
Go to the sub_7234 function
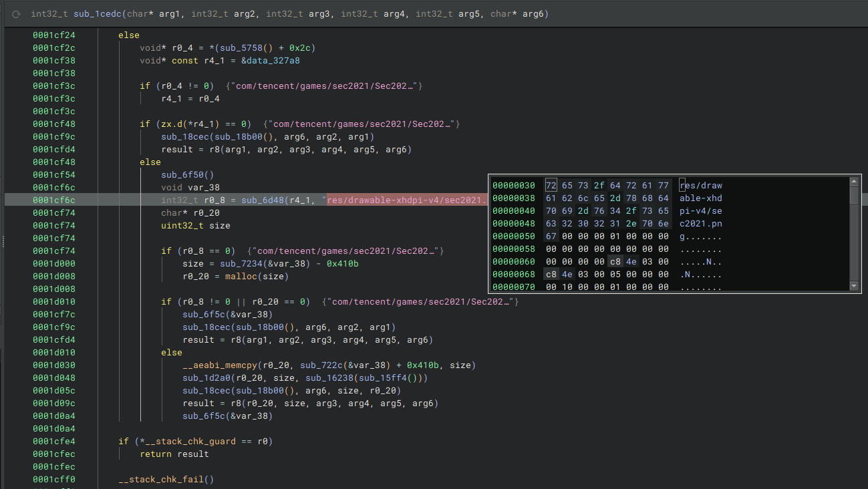coord(241,264)
